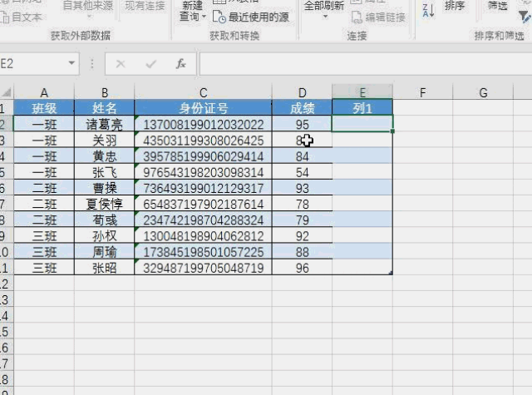The width and height of the screenshot is (532, 395).
Task: Select the cell containing 周瑜
Action: [105, 251]
